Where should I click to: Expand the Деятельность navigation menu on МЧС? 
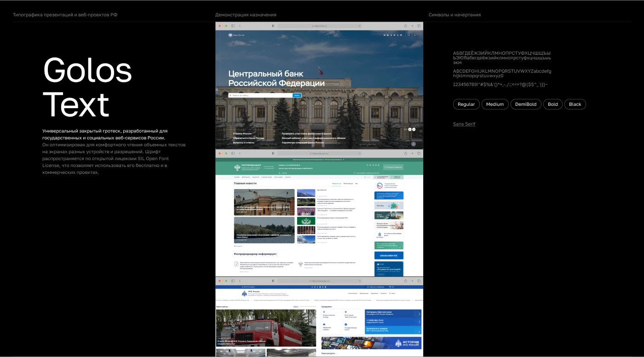pyautogui.click(x=364, y=294)
